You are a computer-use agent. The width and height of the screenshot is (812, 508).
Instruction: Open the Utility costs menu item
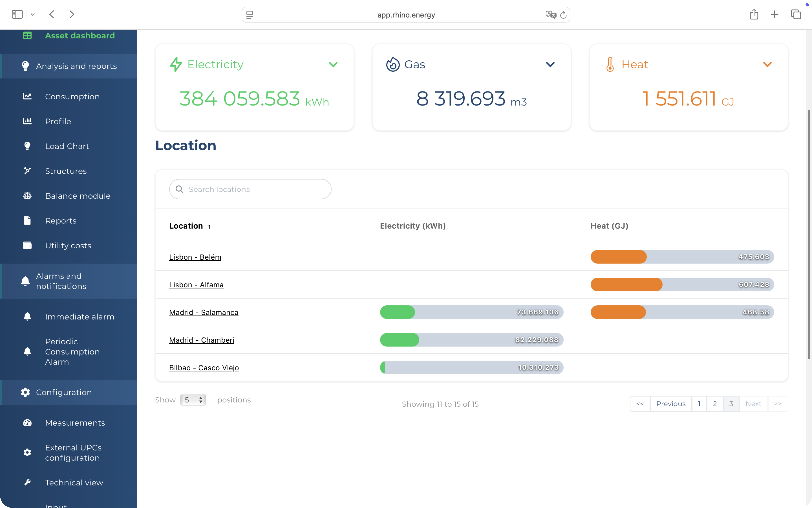click(69, 246)
